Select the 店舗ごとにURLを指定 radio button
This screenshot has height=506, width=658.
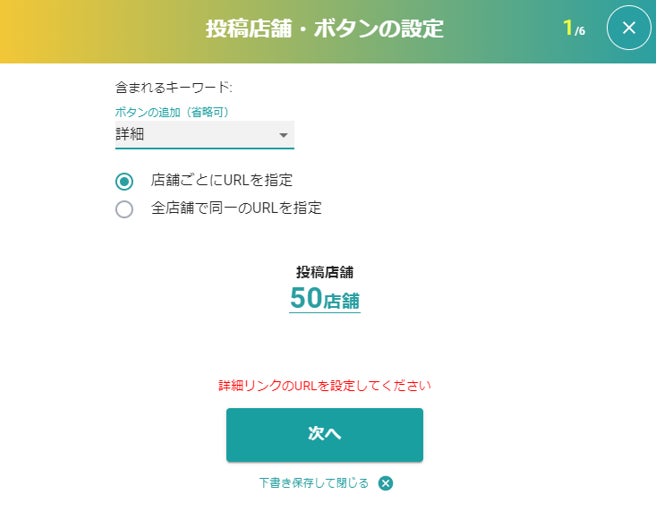[x=124, y=181]
